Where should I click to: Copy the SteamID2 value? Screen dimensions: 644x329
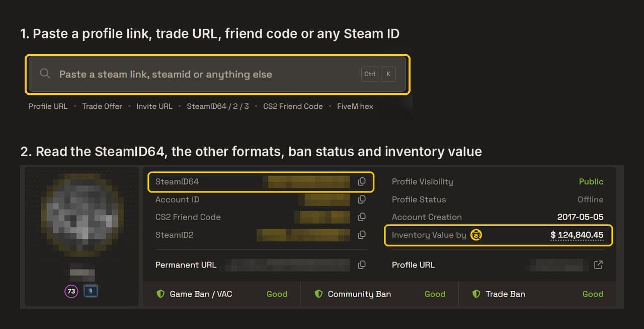click(362, 235)
